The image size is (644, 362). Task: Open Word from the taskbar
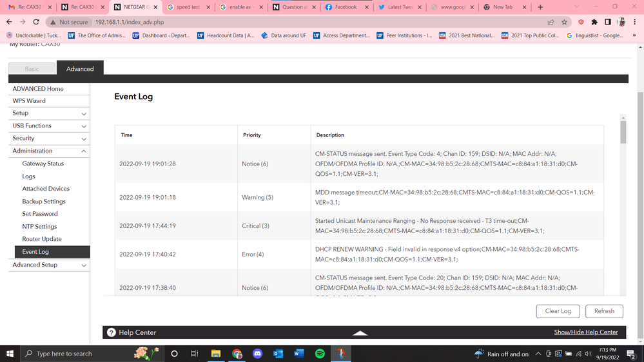point(299,354)
